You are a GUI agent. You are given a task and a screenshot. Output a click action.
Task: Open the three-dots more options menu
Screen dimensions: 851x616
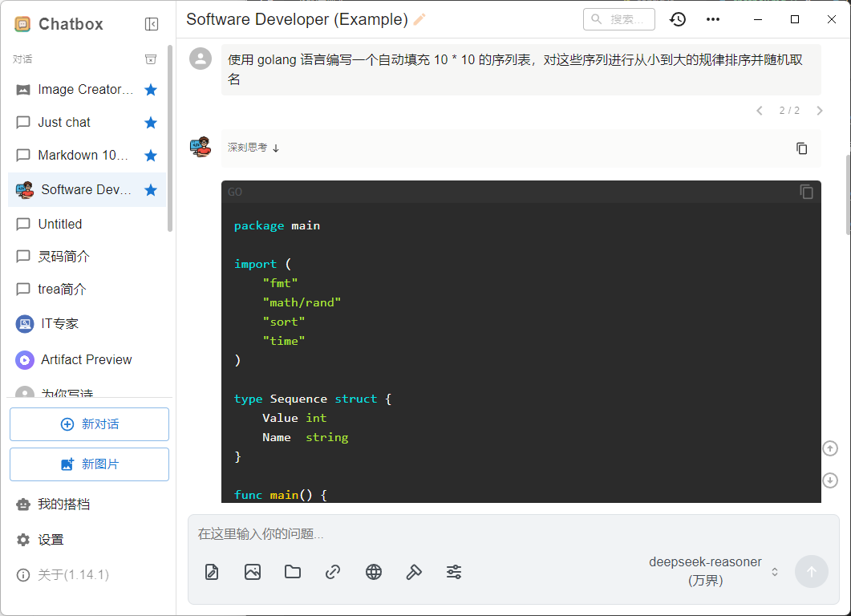click(x=712, y=19)
